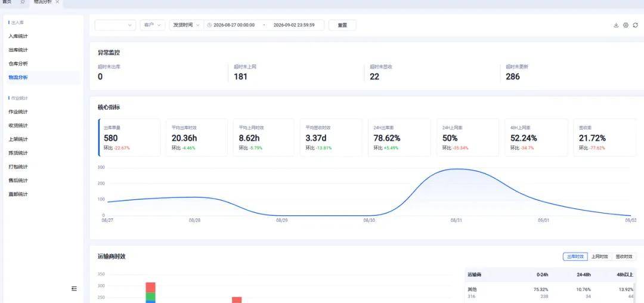Open 直邮统计 in the sidebar
644x303 pixels.
click(x=18, y=194)
